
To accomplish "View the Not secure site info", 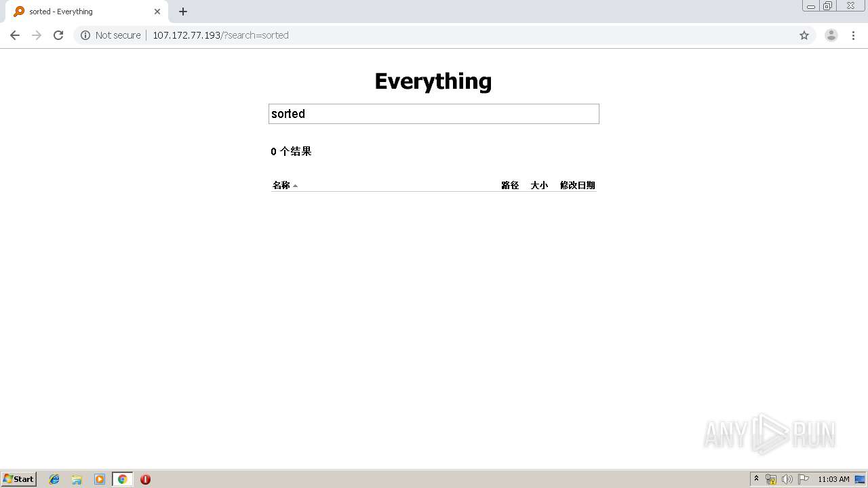I will pos(111,35).
